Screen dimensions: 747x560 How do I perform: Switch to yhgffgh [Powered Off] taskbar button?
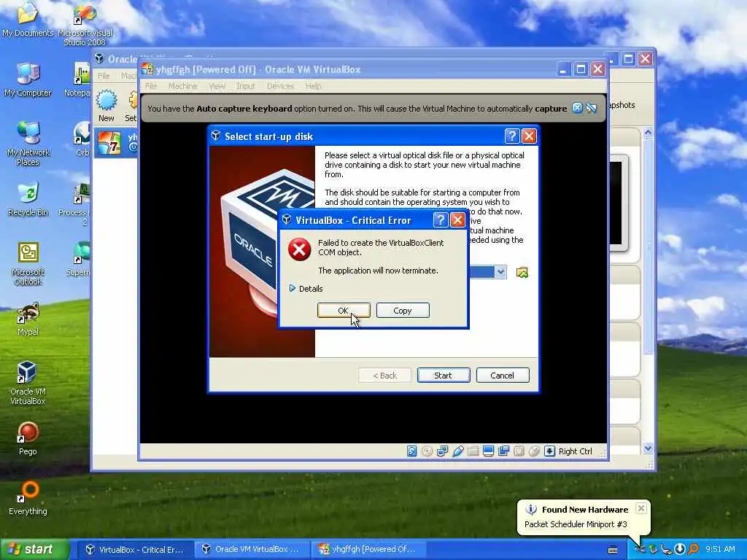(x=368, y=550)
